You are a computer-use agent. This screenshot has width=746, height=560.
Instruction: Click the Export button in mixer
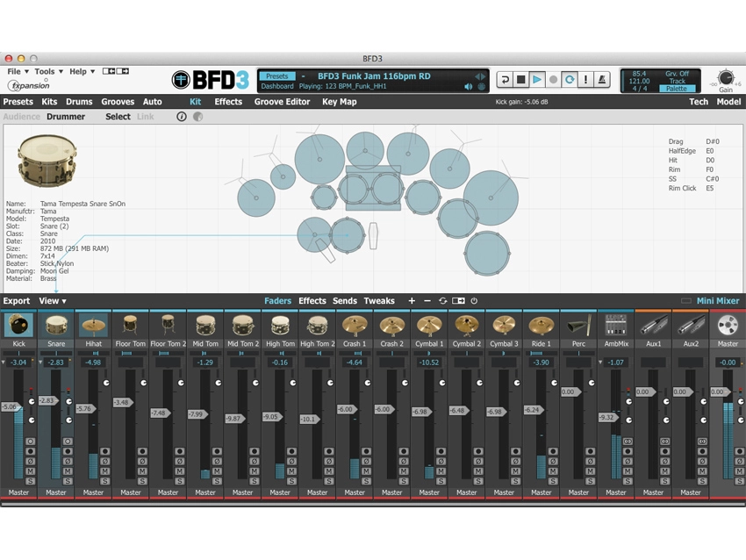tap(16, 301)
